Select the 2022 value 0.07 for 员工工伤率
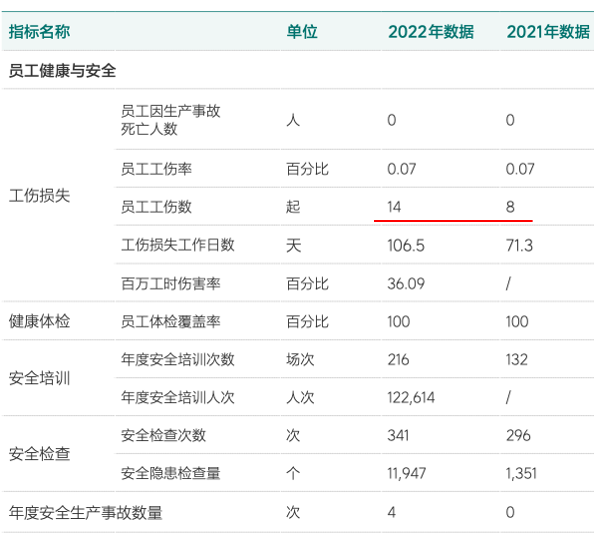 point(402,169)
